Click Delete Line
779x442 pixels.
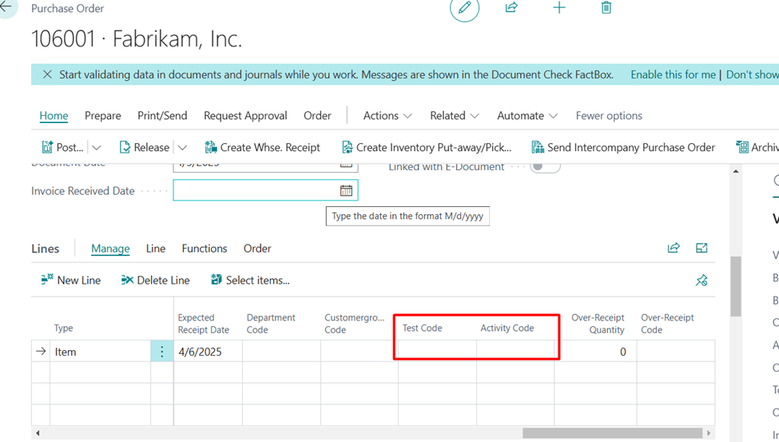[155, 280]
